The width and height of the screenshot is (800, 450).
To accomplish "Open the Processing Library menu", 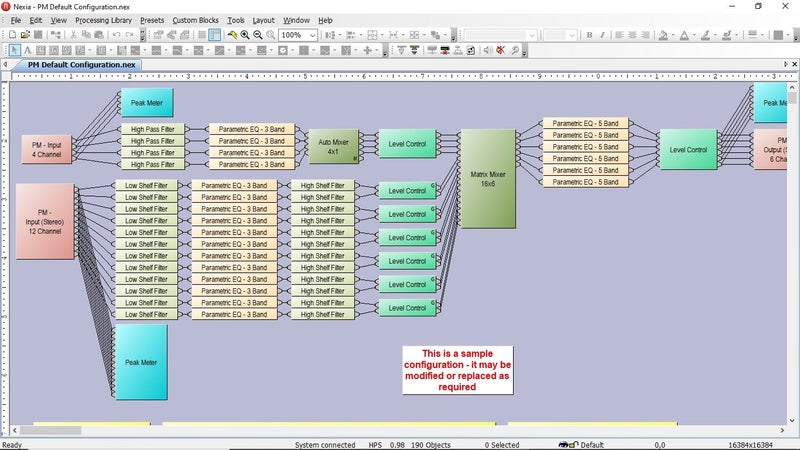I will tap(104, 20).
